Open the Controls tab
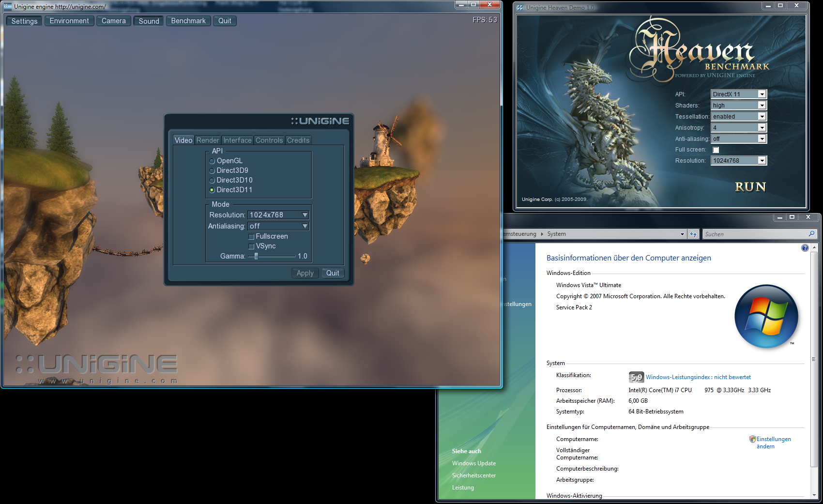 point(269,140)
